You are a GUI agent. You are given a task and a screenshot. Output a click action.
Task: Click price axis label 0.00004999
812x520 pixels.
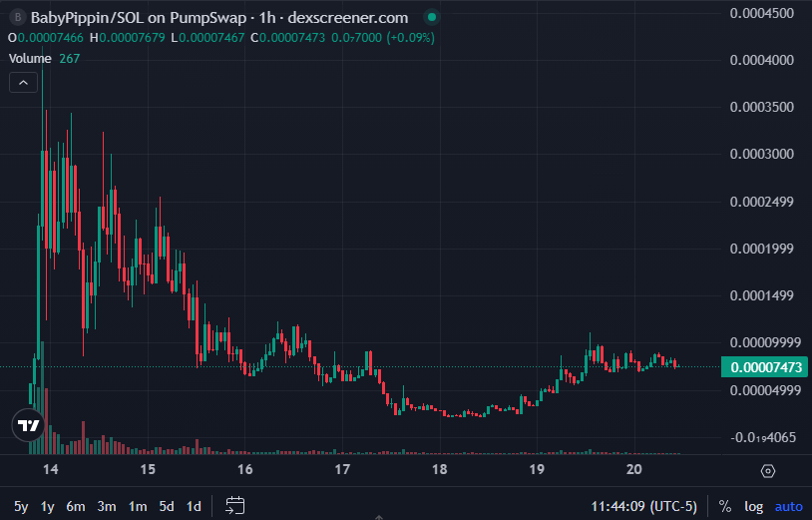click(x=765, y=390)
